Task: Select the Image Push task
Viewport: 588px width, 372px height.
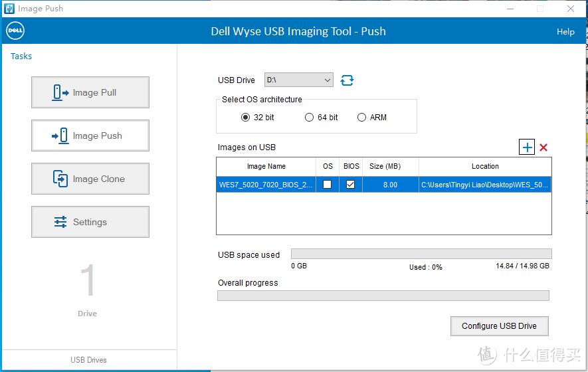Action: 90,136
